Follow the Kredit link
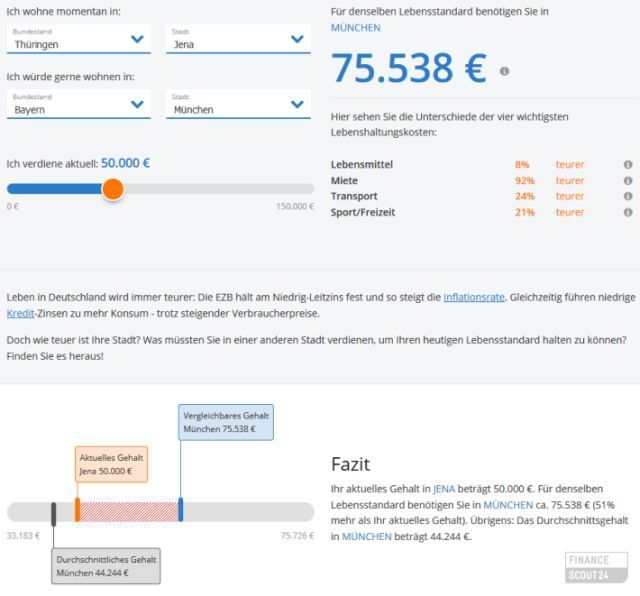This screenshot has height=596, width=640. 20,313
